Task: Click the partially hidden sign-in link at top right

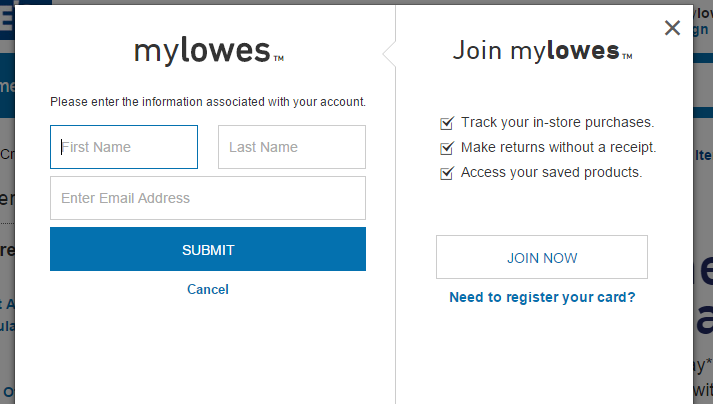Action: [703, 29]
